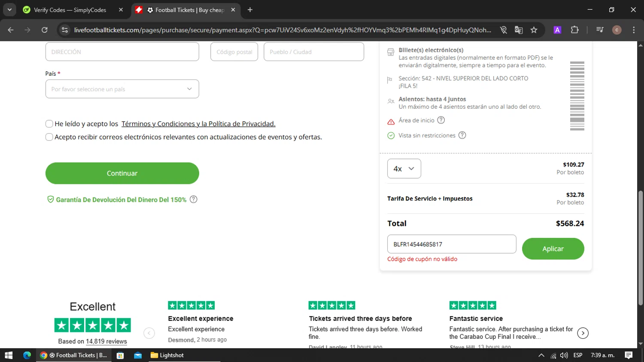The height and width of the screenshot is (362, 644).
Task: Open the Mail app in taskbar
Action: (x=138, y=355)
